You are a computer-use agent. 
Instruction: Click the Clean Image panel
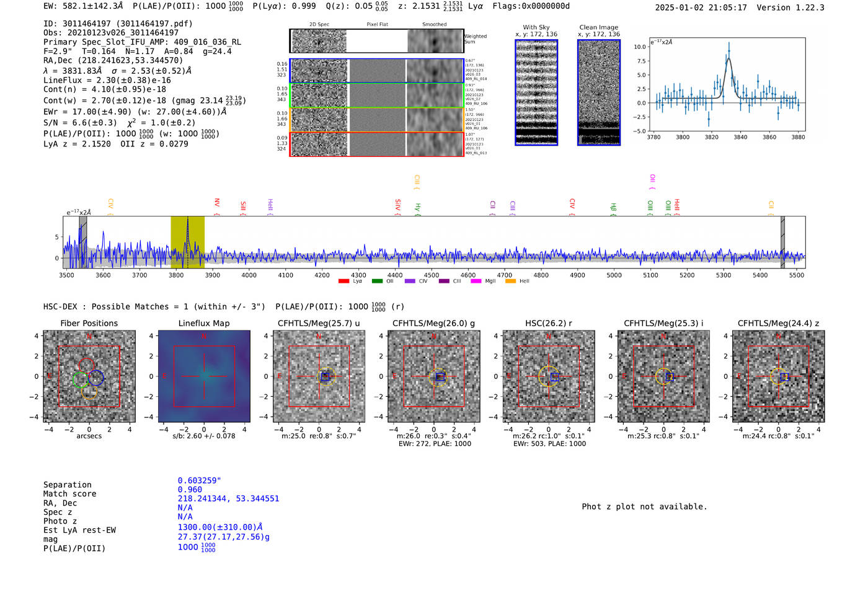tap(599, 92)
